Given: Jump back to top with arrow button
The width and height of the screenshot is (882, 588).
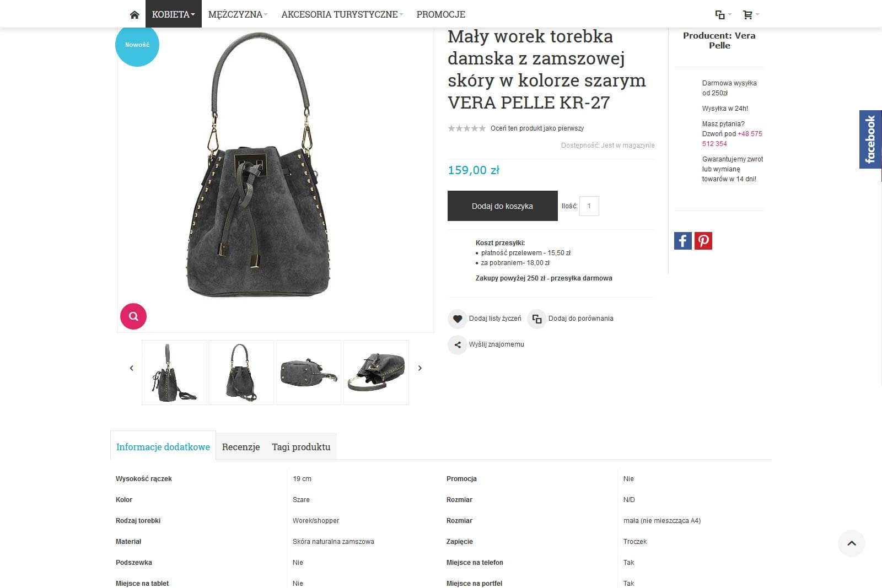Looking at the screenshot, I should click(852, 543).
